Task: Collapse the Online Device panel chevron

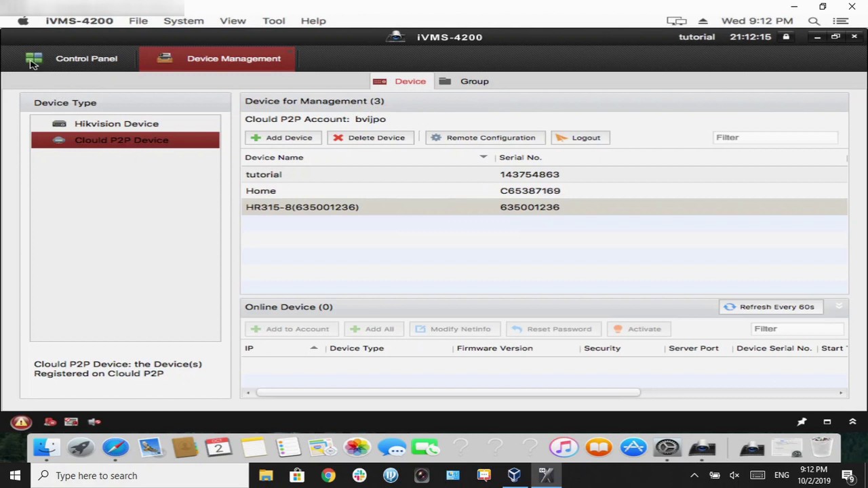Action: [839, 307]
